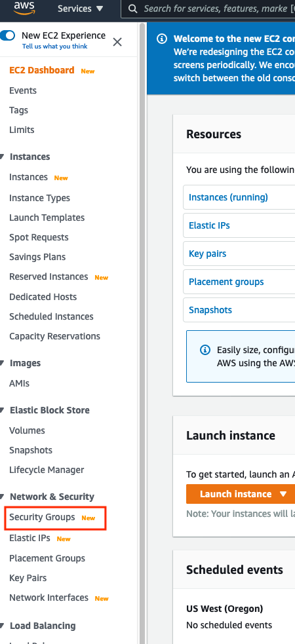Open Lifecycle Manager in the sidebar
295x644 pixels.
tap(47, 470)
